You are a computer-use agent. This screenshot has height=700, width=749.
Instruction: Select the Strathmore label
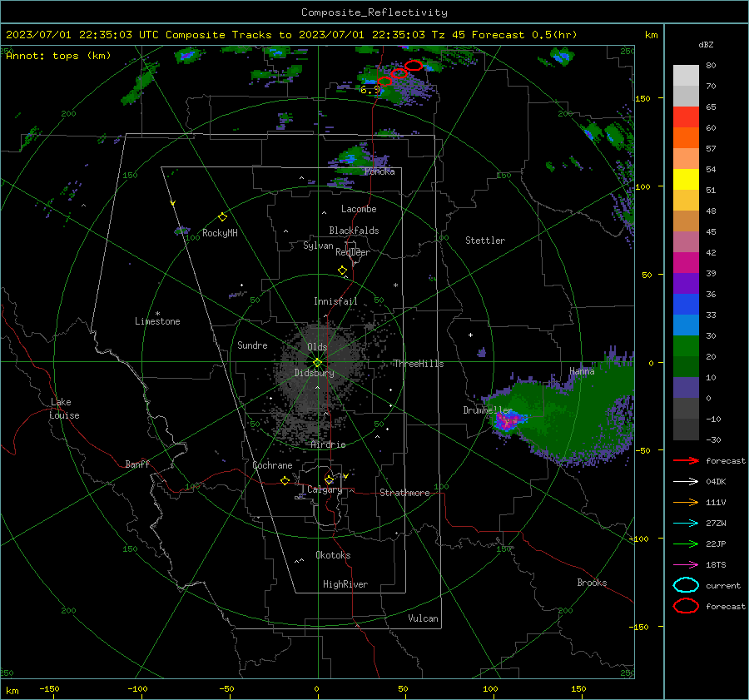[x=404, y=493]
